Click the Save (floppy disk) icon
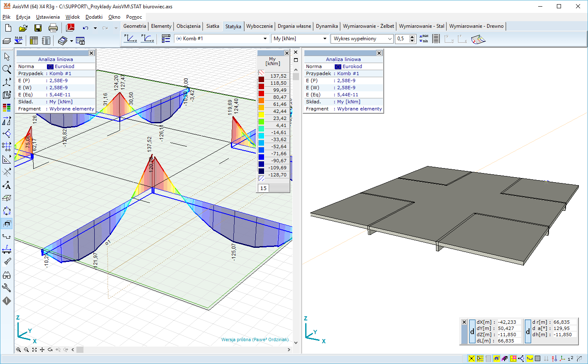The height and width of the screenshot is (364, 588). click(38, 28)
